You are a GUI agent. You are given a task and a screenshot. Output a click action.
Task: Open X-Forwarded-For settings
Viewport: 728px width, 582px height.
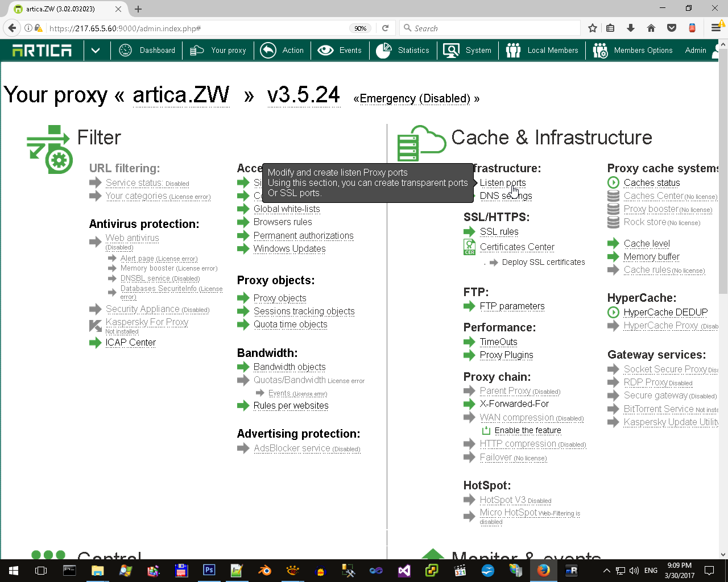(514, 404)
